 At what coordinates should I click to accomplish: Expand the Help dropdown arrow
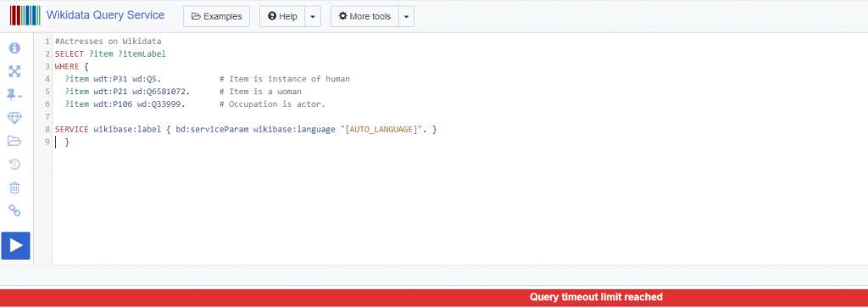click(x=313, y=17)
